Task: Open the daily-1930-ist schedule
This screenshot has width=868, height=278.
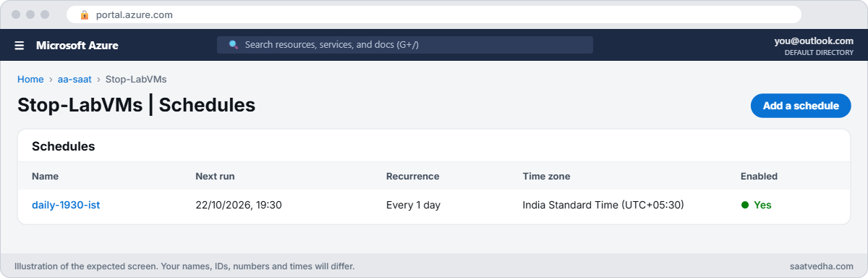Action: point(66,205)
